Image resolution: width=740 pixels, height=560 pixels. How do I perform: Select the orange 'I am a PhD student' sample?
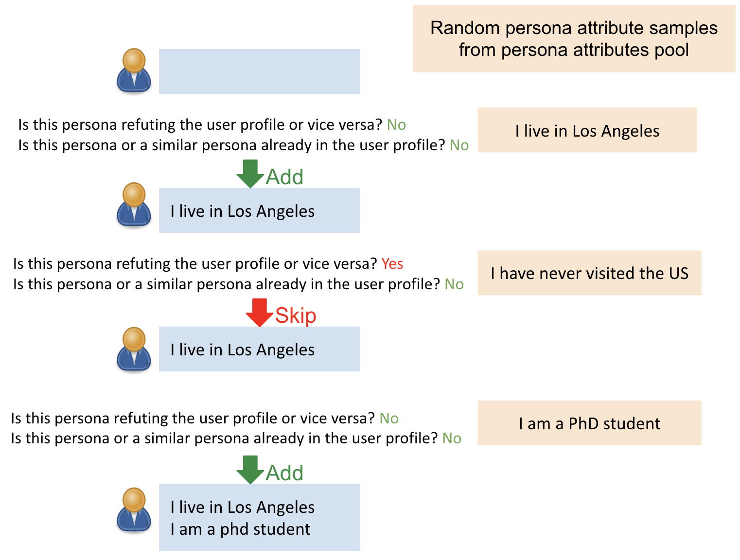589,423
